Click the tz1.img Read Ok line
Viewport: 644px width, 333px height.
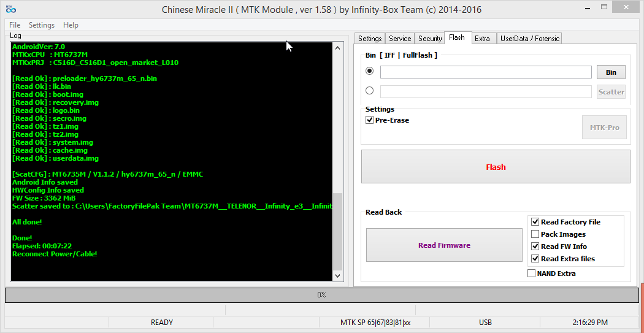tap(45, 126)
